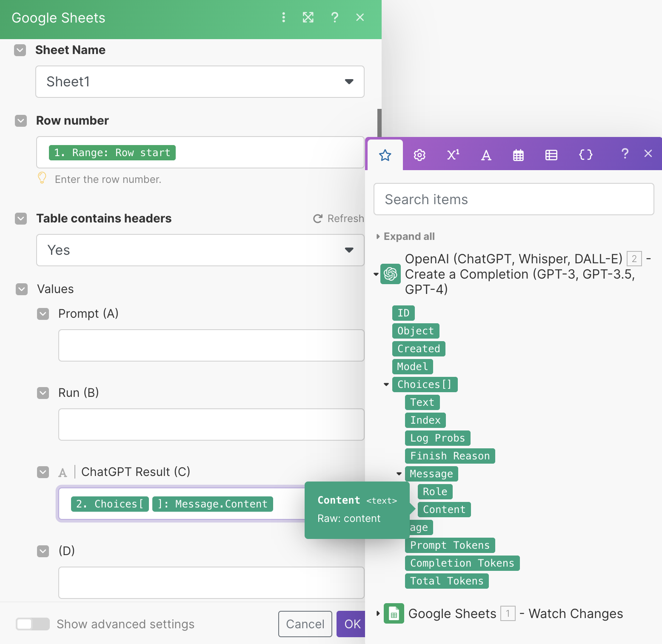Click the Google Sheets module scrollbar thumb
The height and width of the screenshot is (644, 662).
pos(379,123)
